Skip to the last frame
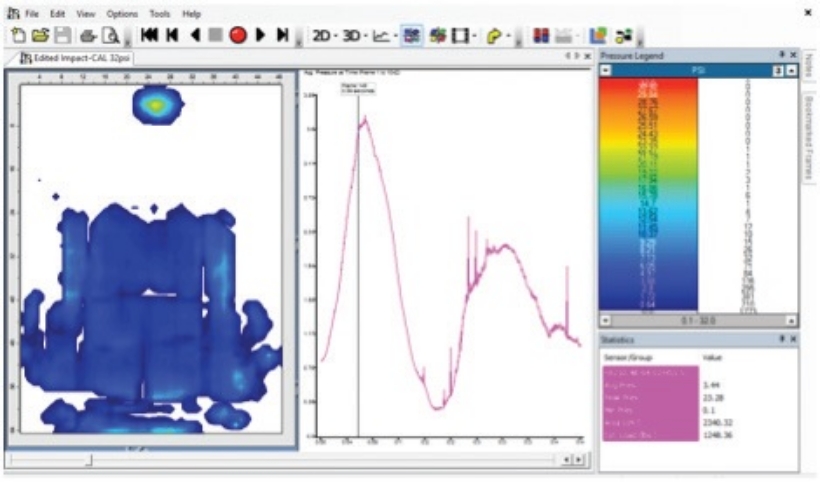820x482 pixels. tap(283, 36)
